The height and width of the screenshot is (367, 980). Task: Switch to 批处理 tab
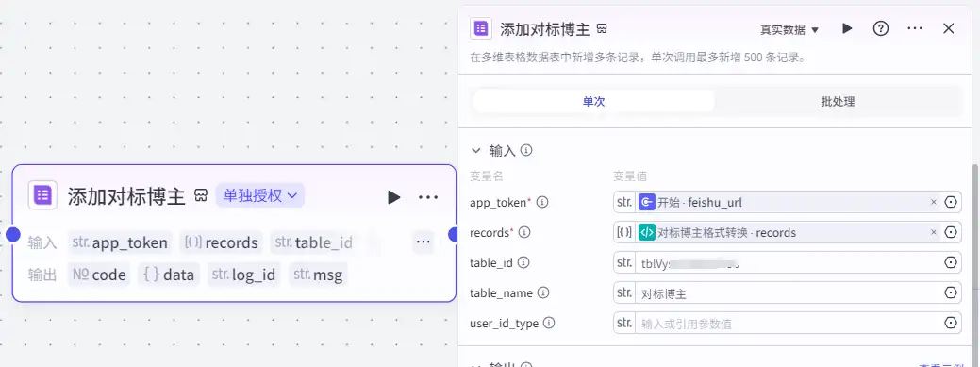[838, 101]
